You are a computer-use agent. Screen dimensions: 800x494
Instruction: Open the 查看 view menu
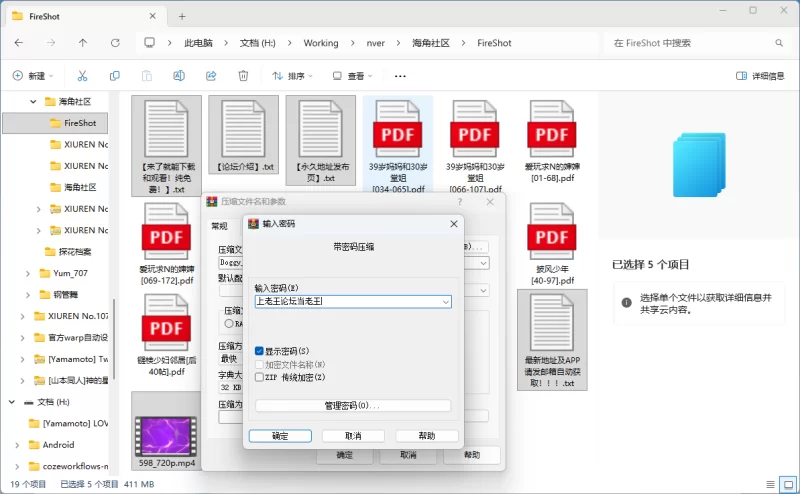click(354, 76)
